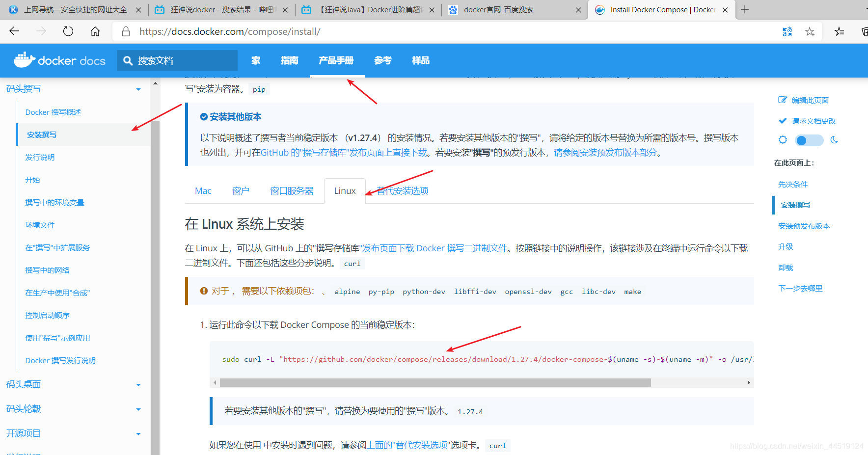
Task: Open the favorites list icon
Action: point(840,31)
